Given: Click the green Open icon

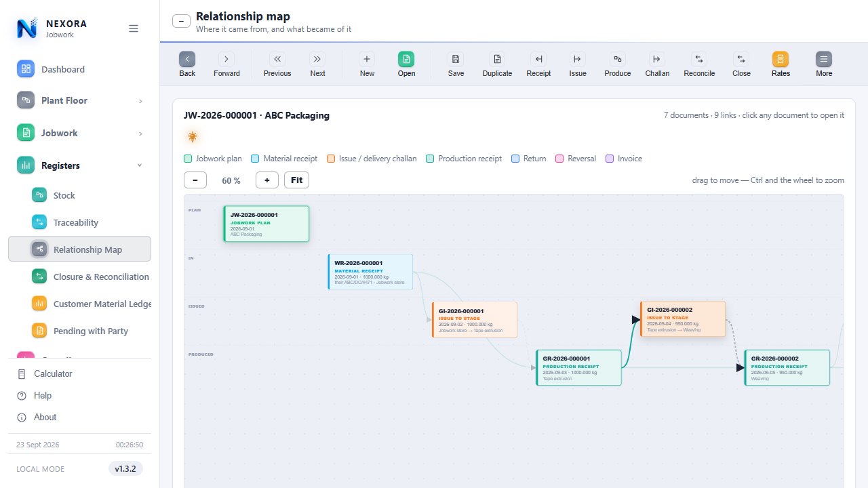Looking at the screenshot, I should click(406, 59).
